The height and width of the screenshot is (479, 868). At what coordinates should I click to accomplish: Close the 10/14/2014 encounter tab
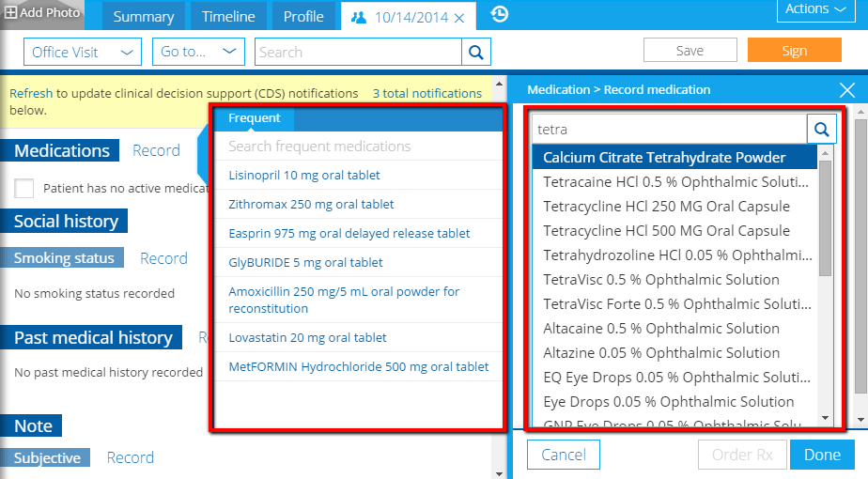tap(458, 18)
